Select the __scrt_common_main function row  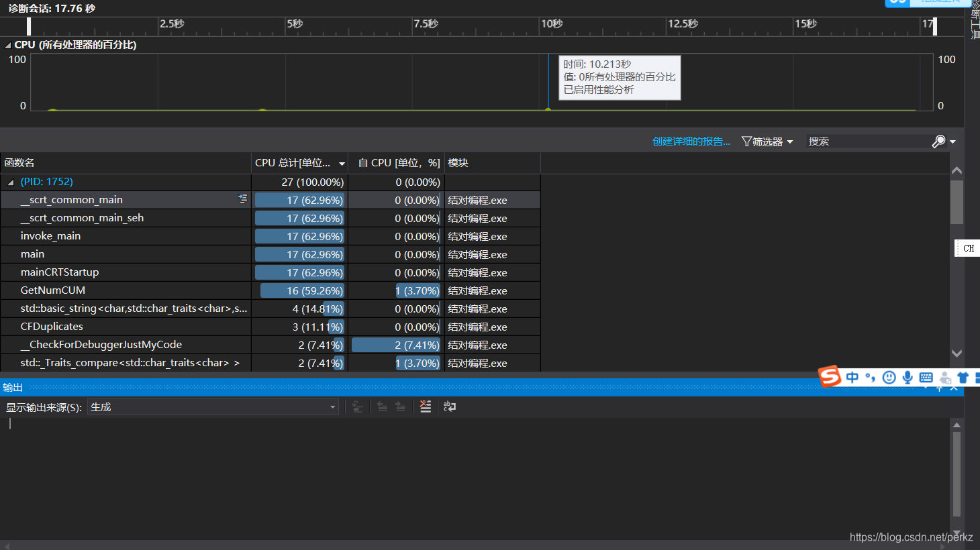[x=271, y=200]
